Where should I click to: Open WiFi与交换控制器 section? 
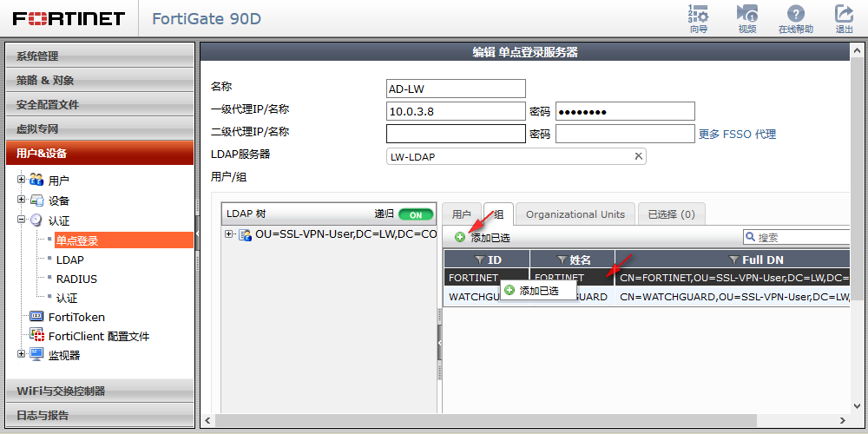click(100, 391)
